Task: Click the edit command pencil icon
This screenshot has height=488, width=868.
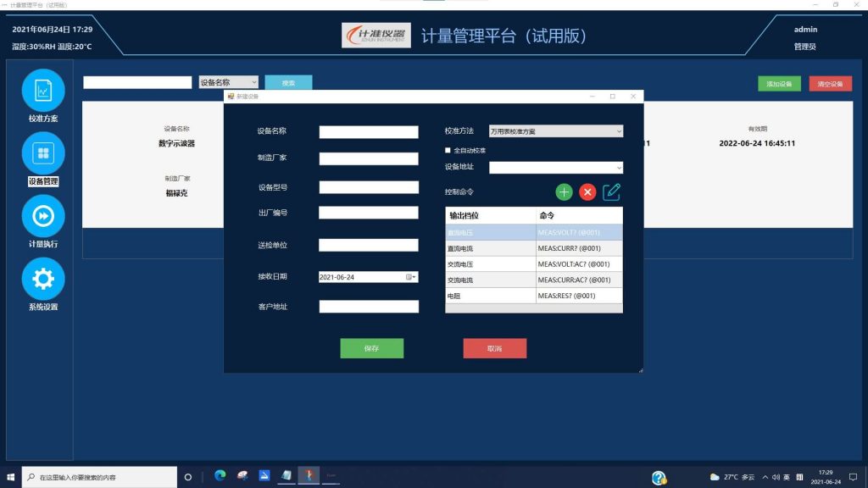Action: (612, 192)
